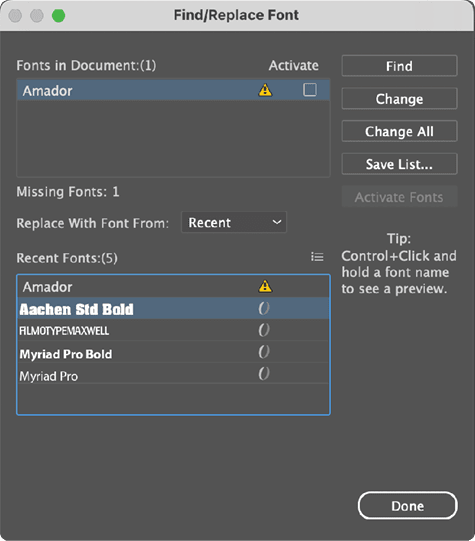Click the Change button
Viewport: 475px width, 541px height.
pyautogui.click(x=399, y=98)
